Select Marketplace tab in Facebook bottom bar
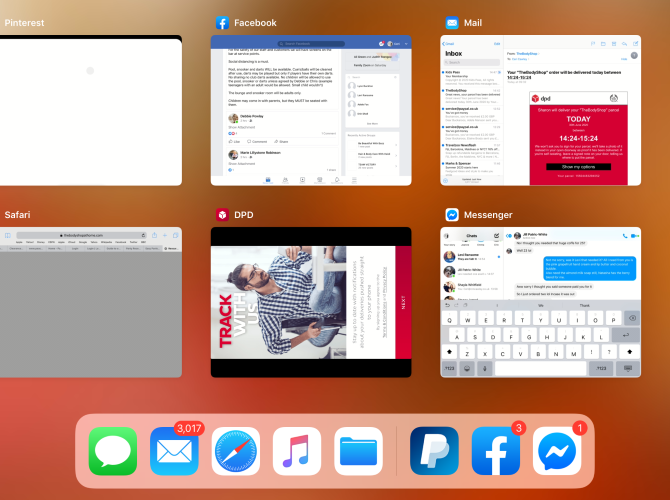 pyautogui.click(x=320, y=180)
